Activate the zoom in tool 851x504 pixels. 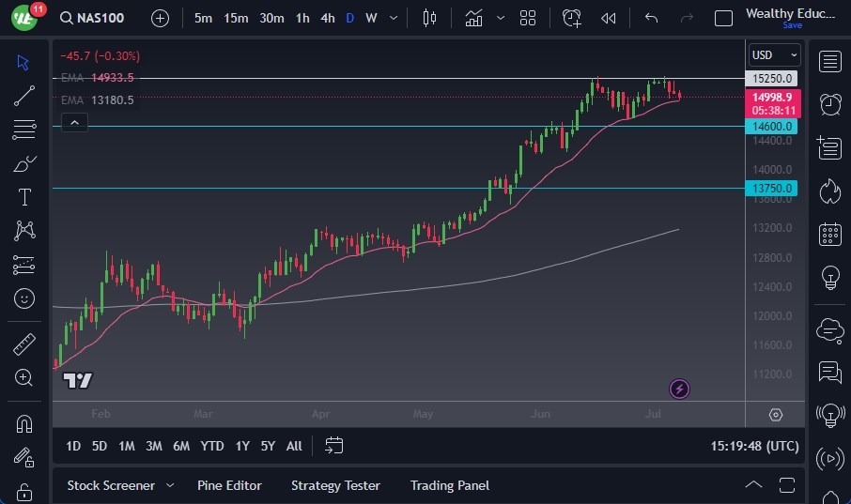[23, 377]
